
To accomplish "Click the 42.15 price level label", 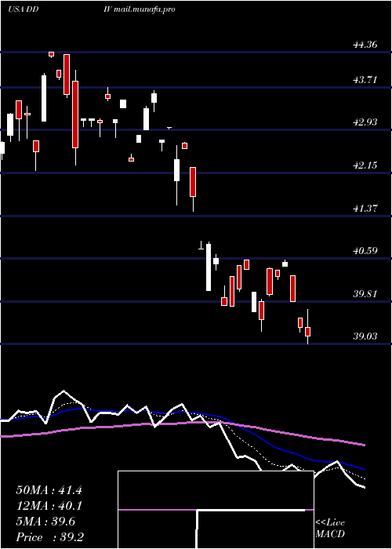I will 365,165.
